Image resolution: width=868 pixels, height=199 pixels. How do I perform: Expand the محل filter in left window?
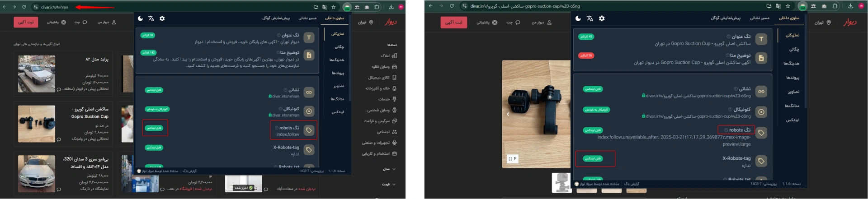[389, 169]
